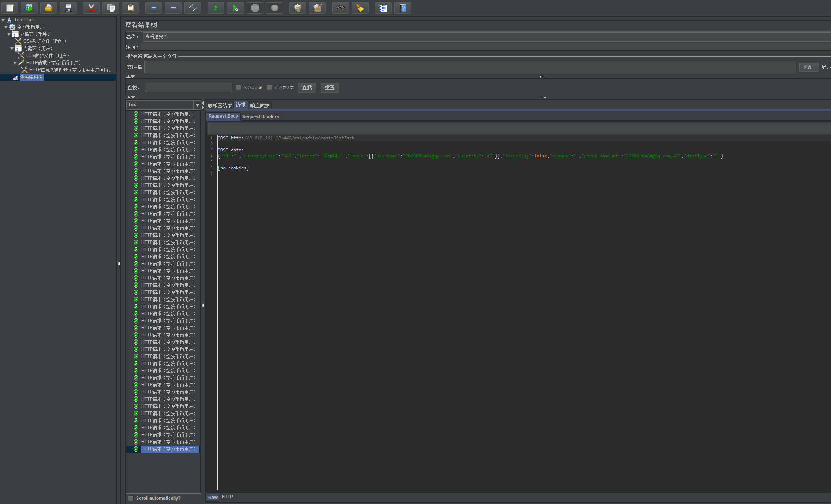
Task: Select the first HTTP请求 result in list
Action: (x=168, y=114)
